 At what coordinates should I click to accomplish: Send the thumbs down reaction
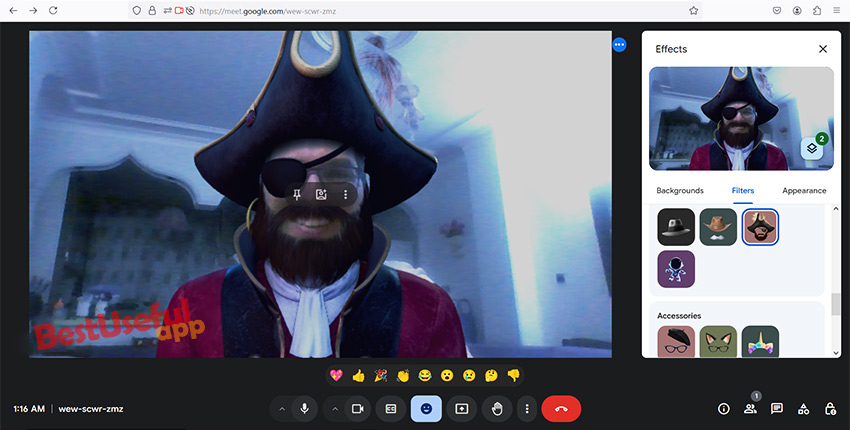[513, 375]
